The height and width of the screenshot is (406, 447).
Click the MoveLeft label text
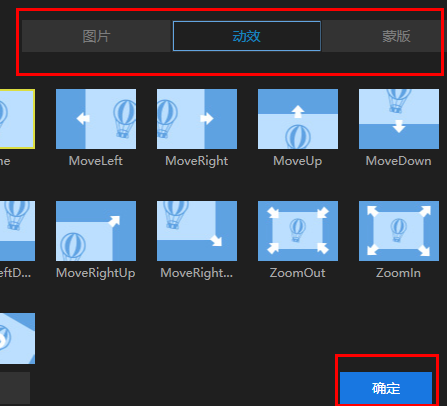[96, 161]
